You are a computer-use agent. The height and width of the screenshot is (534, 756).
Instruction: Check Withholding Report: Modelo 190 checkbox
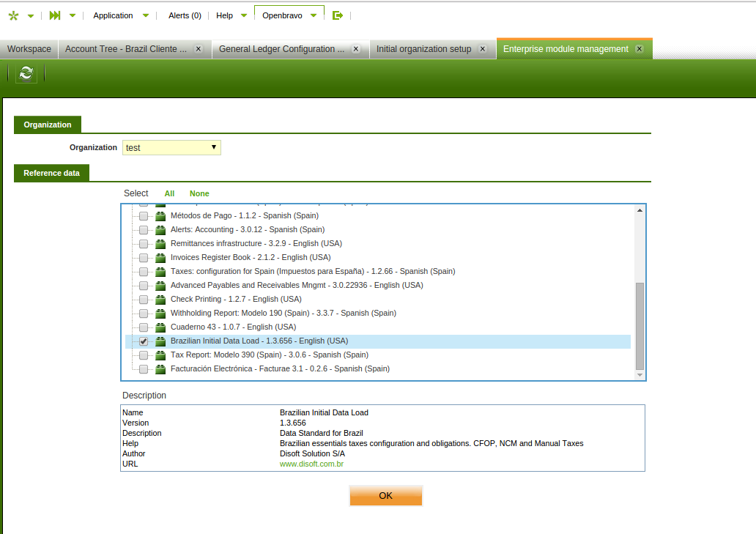(144, 314)
